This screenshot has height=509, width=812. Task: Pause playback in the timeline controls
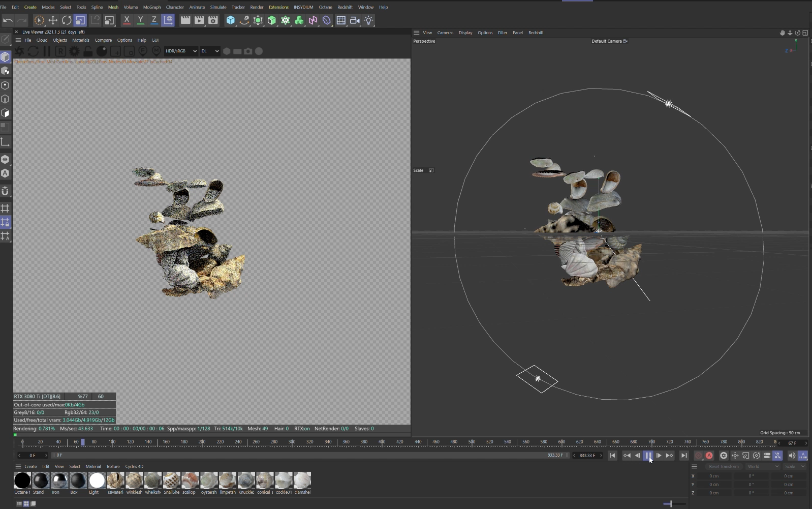point(648,456)
